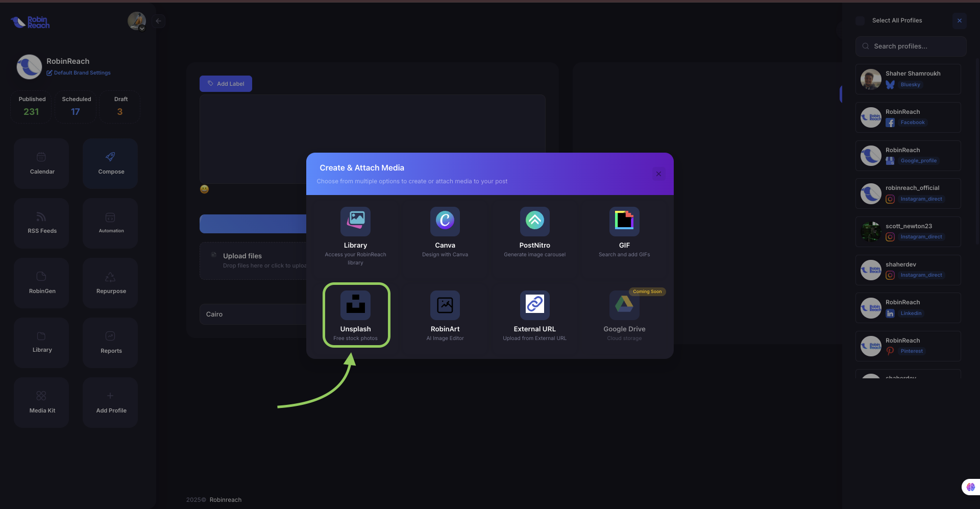Select Canva to design with Canva

pos(445,236)
